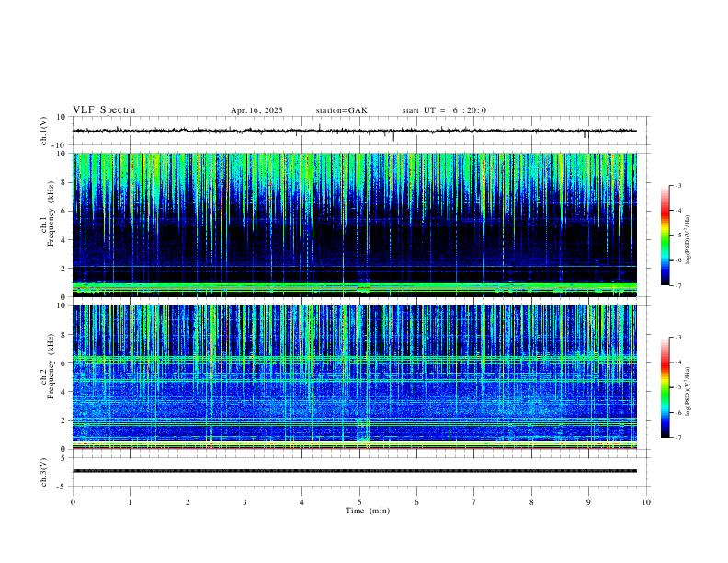The image size is (728, 563).
Task: Click the ch.1 PSD color scale bar
Action: point(665,236)
